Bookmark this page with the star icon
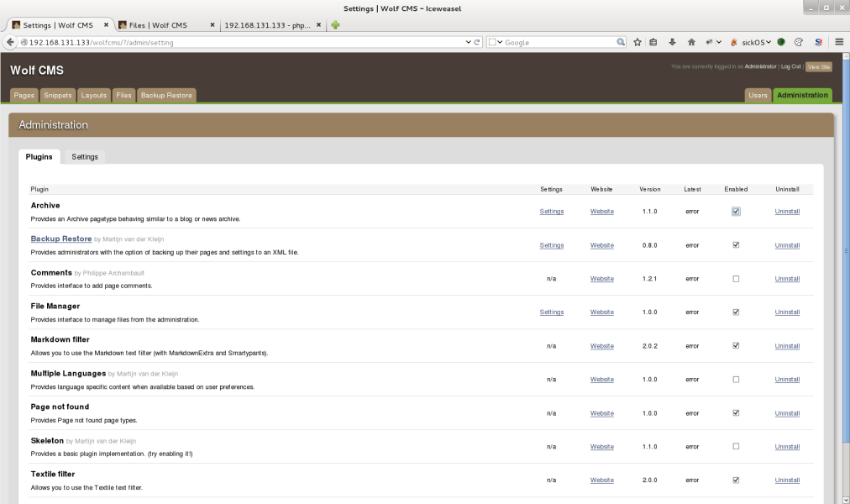 tap(637, 42)
